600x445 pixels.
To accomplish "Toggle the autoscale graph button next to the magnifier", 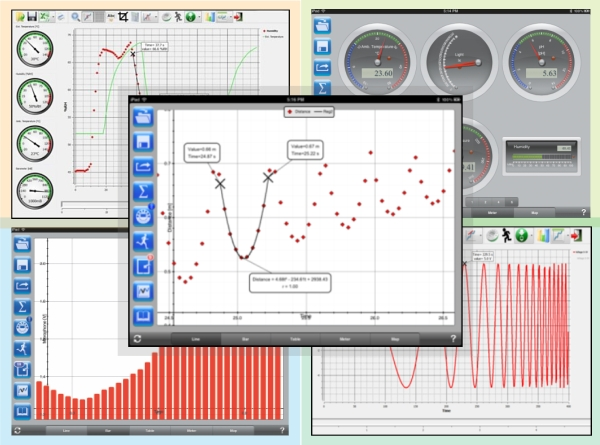I will (88, 17).
